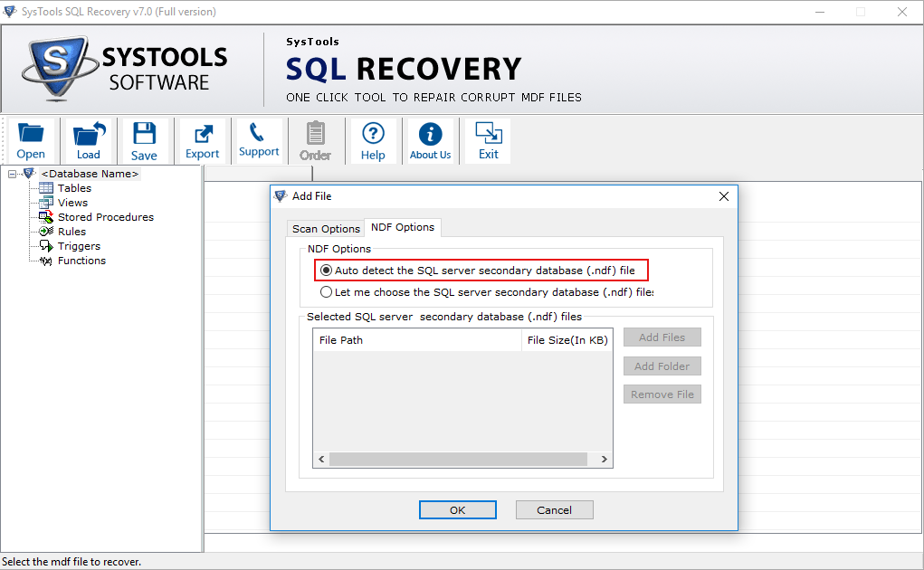
Task: Open About Us information icon
Action: click(x=430, y=140)
